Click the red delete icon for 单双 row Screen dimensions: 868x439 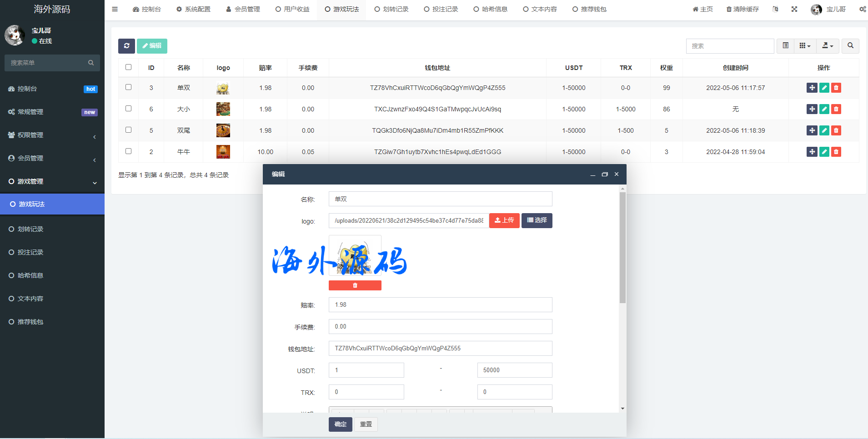[836, 88]
